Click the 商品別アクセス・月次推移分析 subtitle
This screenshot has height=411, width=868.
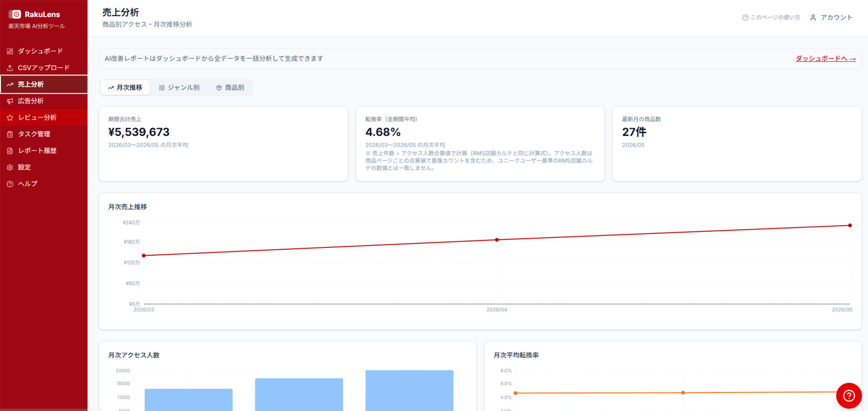pyautogui.click(x=147, y=25)
